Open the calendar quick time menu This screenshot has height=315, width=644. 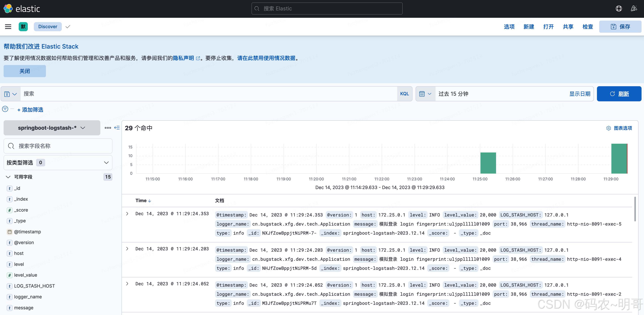point(425,94)
